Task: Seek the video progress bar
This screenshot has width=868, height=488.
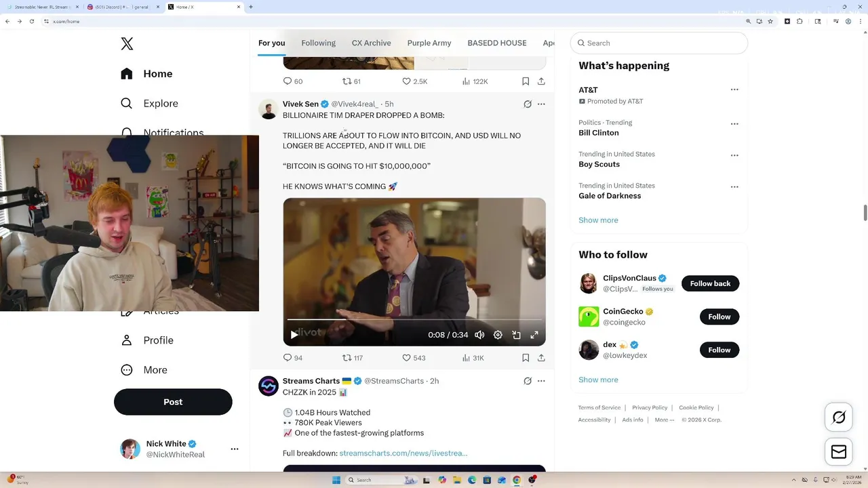Action: tap(414, 319)
